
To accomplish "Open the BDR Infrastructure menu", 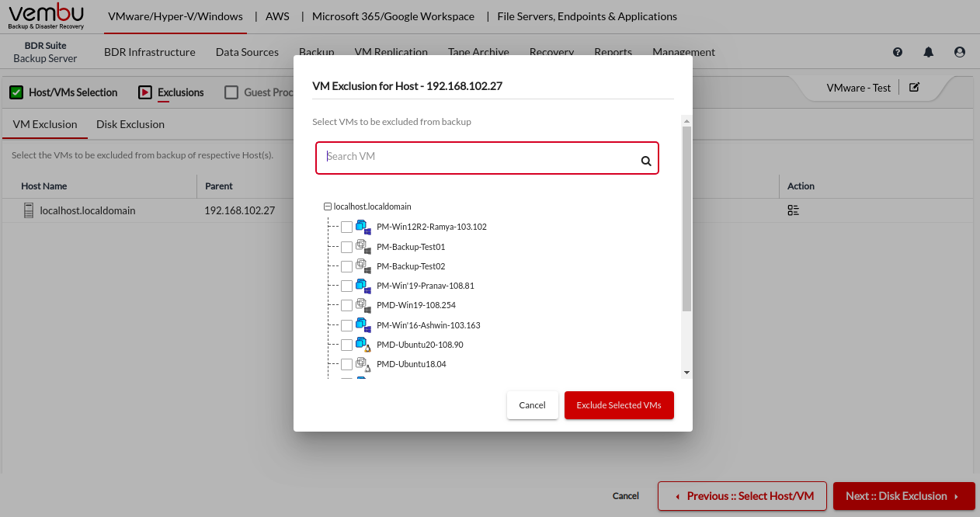I will pos(149,52).
